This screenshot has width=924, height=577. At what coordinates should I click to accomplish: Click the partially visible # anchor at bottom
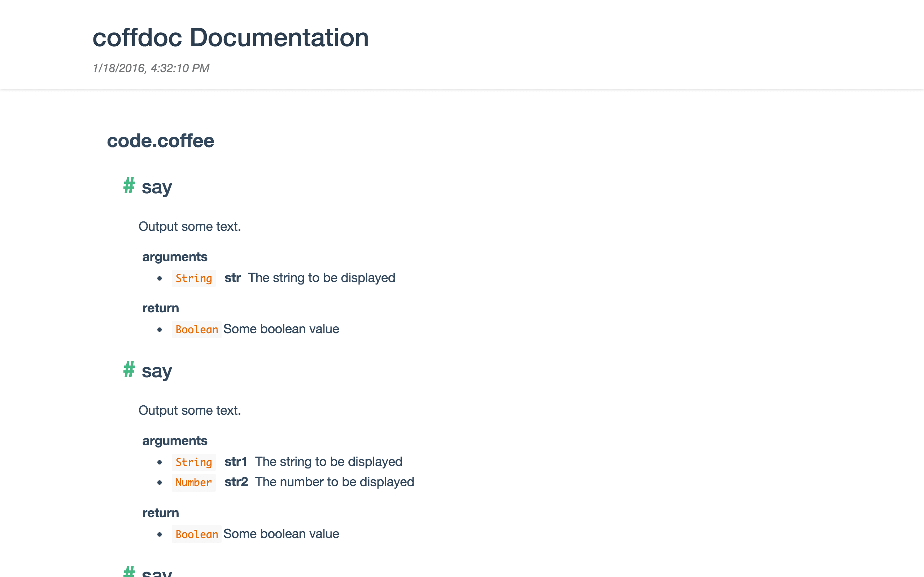128,571
